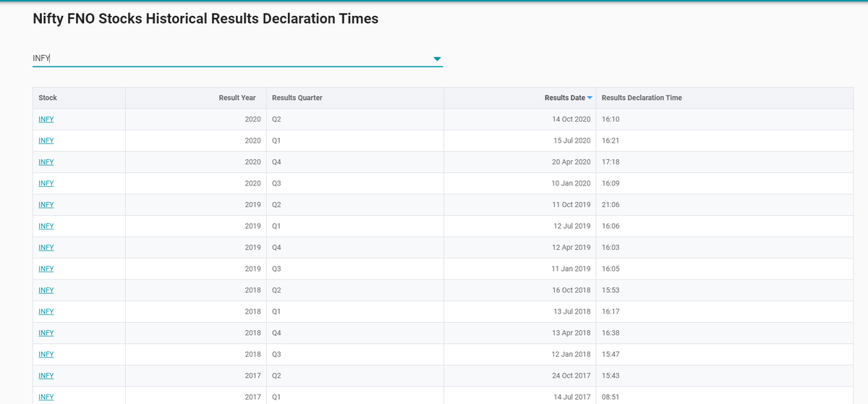The height and width of the screenshot is (404, 868).
Task: Open INFY link in the 10 Jan 2020 row
Action: click(x=46, y=183)
